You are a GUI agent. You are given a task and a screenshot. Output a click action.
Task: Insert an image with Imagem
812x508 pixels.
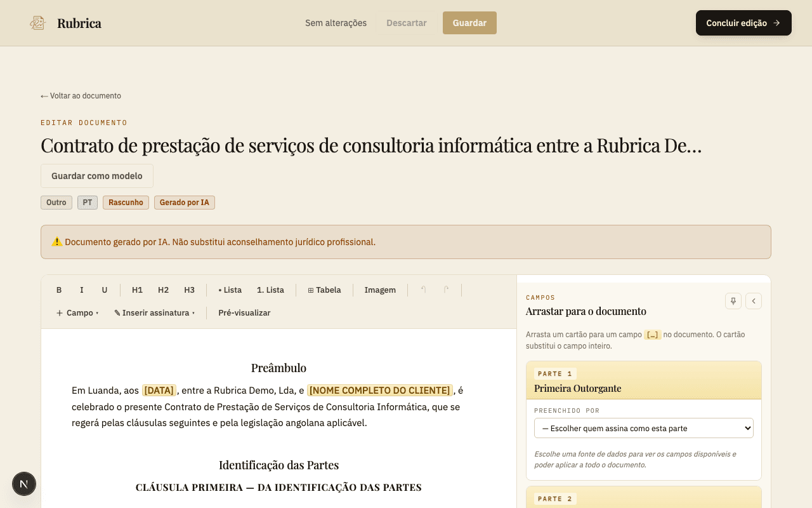[x=380, y=290]
